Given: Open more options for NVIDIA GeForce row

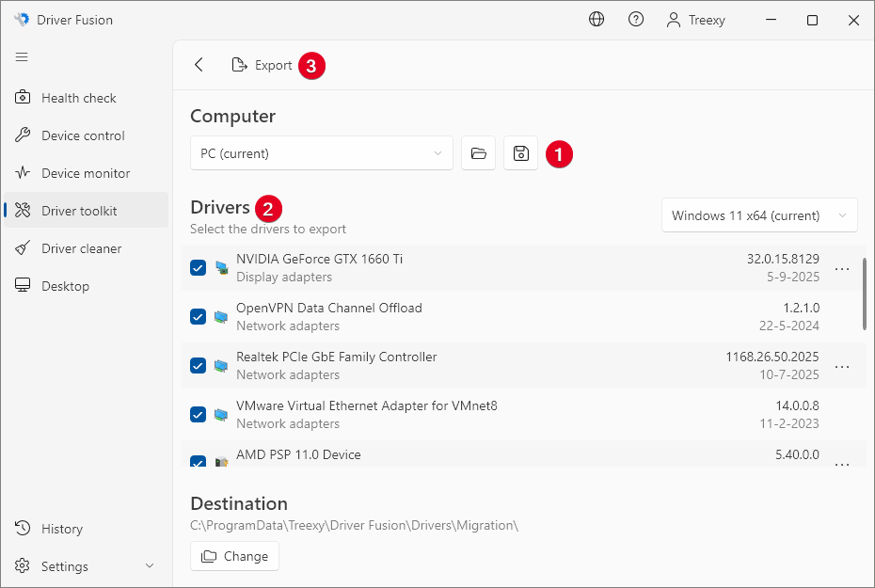Looking at the screenshot, I should pyautogui.click(x=842, y=268).
